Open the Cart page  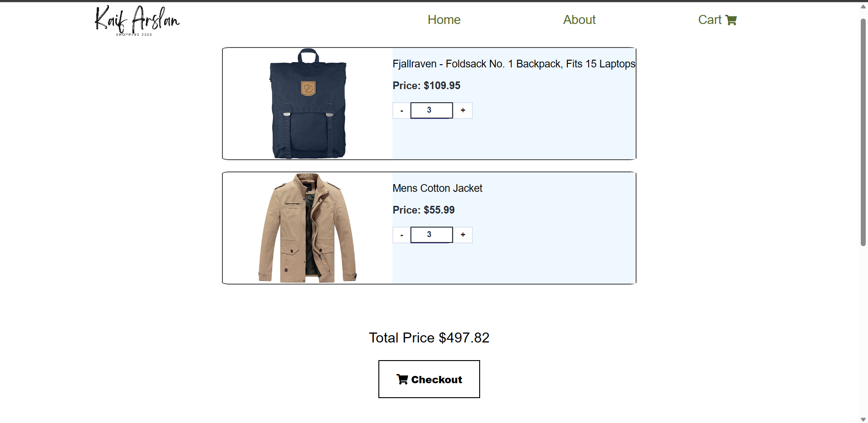[x=709, y=19]
